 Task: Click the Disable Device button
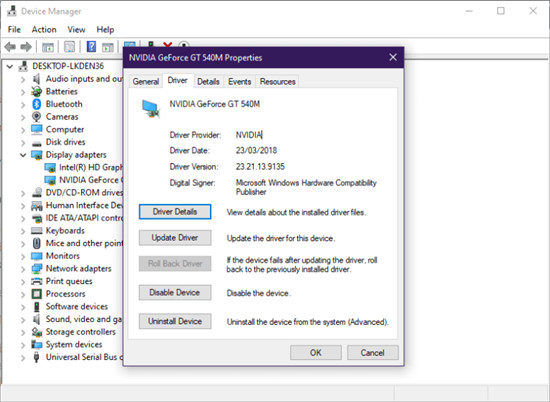pyautogui.click(x=175, y=293)
